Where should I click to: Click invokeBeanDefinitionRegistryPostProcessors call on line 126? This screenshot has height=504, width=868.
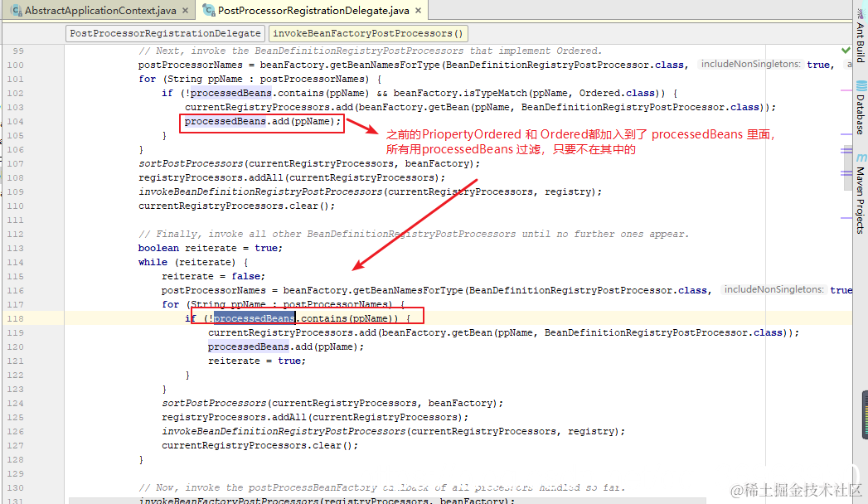[393, 432]
